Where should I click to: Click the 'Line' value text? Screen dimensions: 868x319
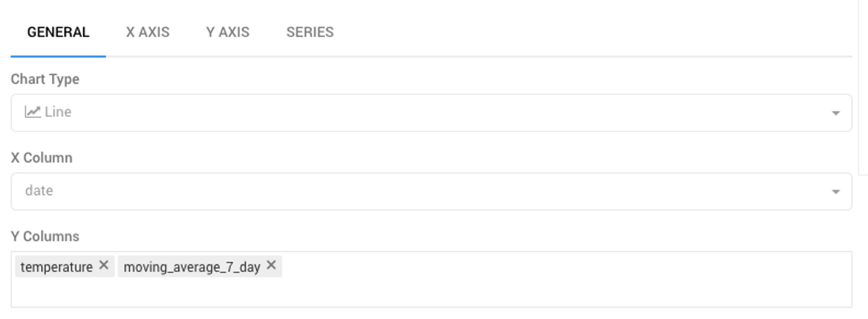(58, 112)
